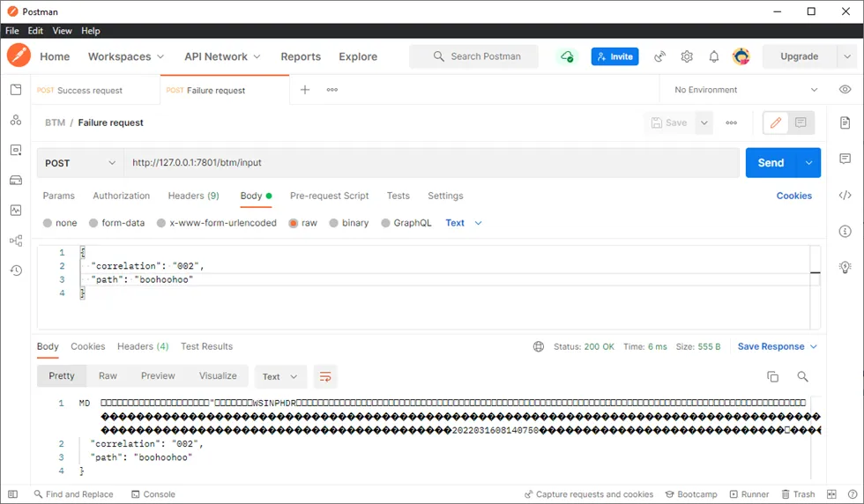The height and width of the screenshot is (504, 864).
Task: Open APIs in the left sidebar
Action: 16,120
